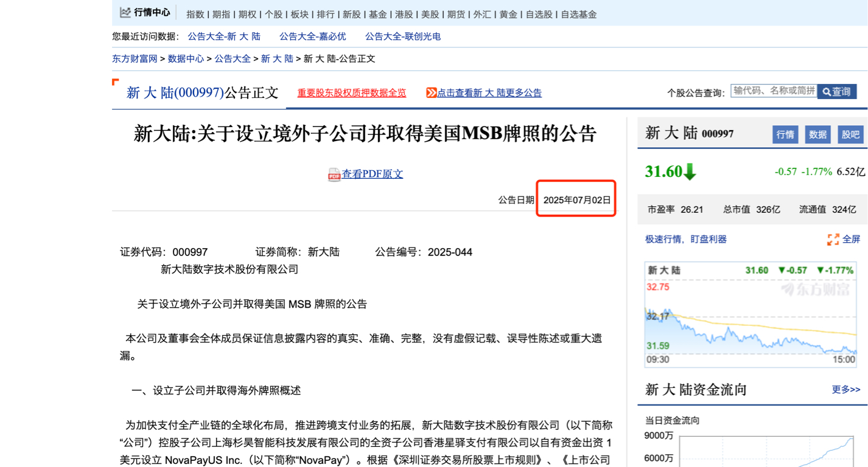Viewport: 868px width, 467px height.
Task: Open the 板块 menu item
Action: coord(299,14)
